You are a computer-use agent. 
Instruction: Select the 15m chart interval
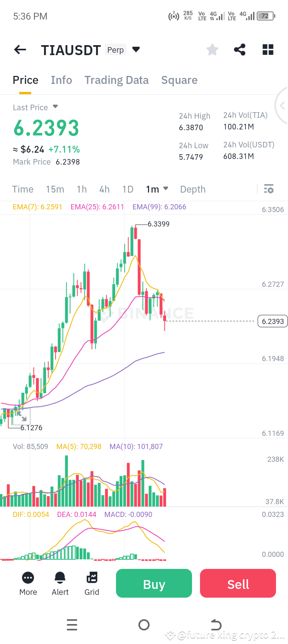[55, 189]
